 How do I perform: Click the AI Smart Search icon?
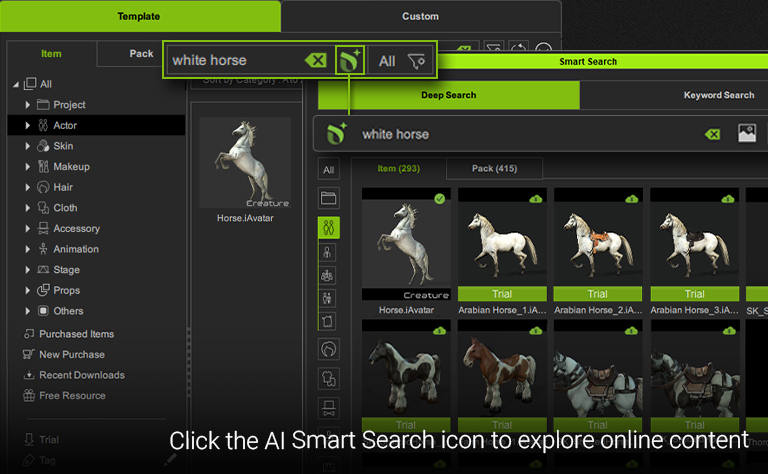(348, 60)
